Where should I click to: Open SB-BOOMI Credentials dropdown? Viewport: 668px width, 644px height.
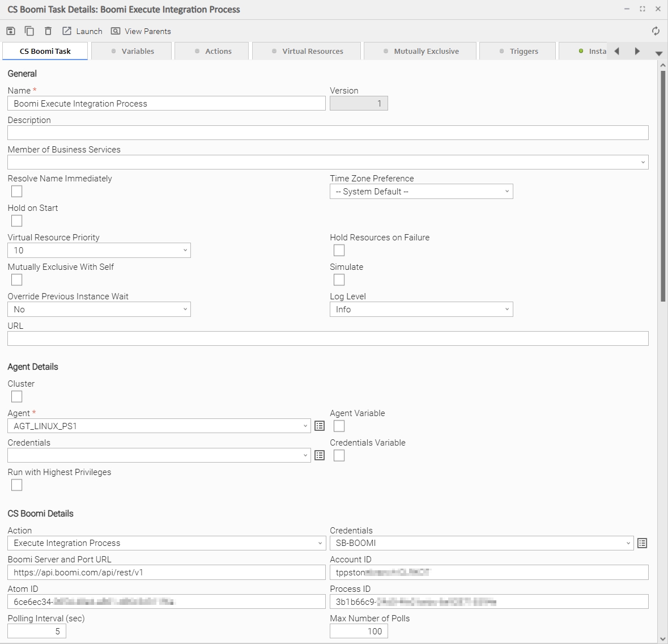[482, 543]
